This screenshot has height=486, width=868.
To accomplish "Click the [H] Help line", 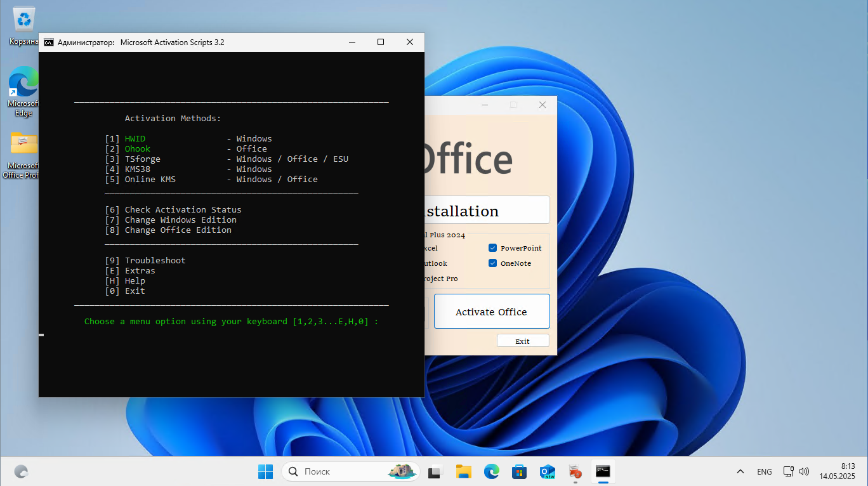I will [x=125, y=280].
